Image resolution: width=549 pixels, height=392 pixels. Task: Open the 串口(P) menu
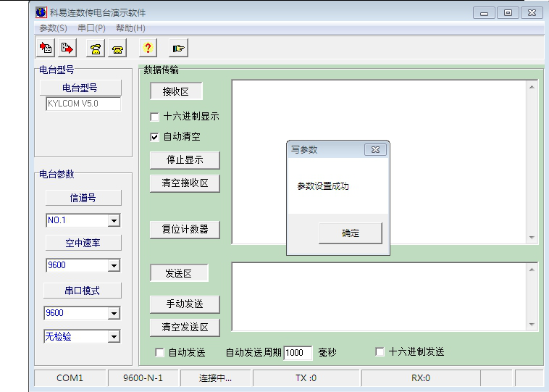pos(91,28)
